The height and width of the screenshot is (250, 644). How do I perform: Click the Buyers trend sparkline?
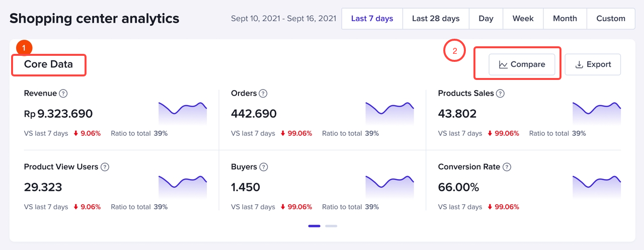coord(389,187)
